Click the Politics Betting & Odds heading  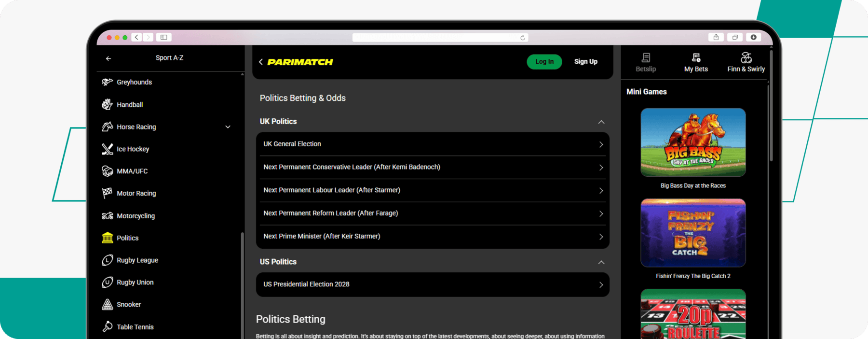[303, 98]
